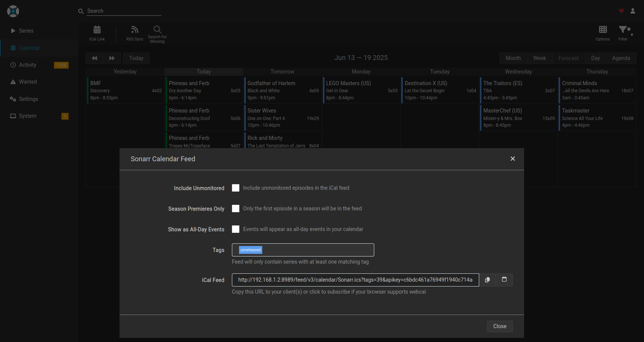Click the Sonarr logo icon

point(13,11)
